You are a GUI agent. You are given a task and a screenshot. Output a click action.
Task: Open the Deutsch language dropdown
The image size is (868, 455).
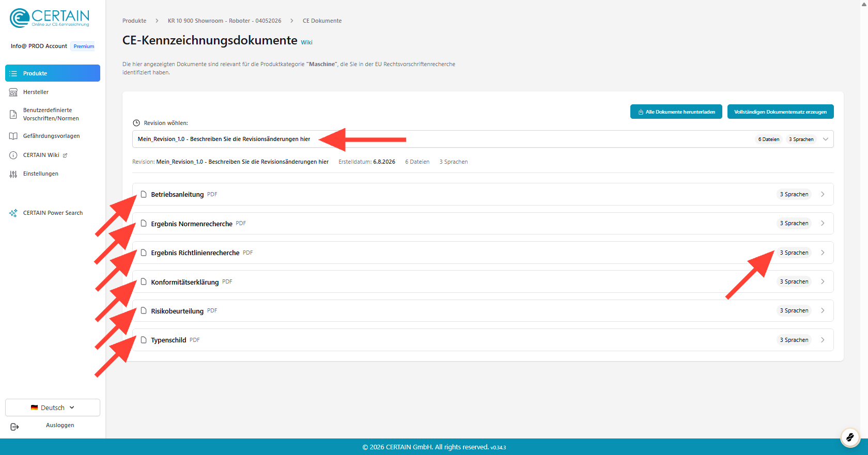pyautogui.click(x=53, y=407)
